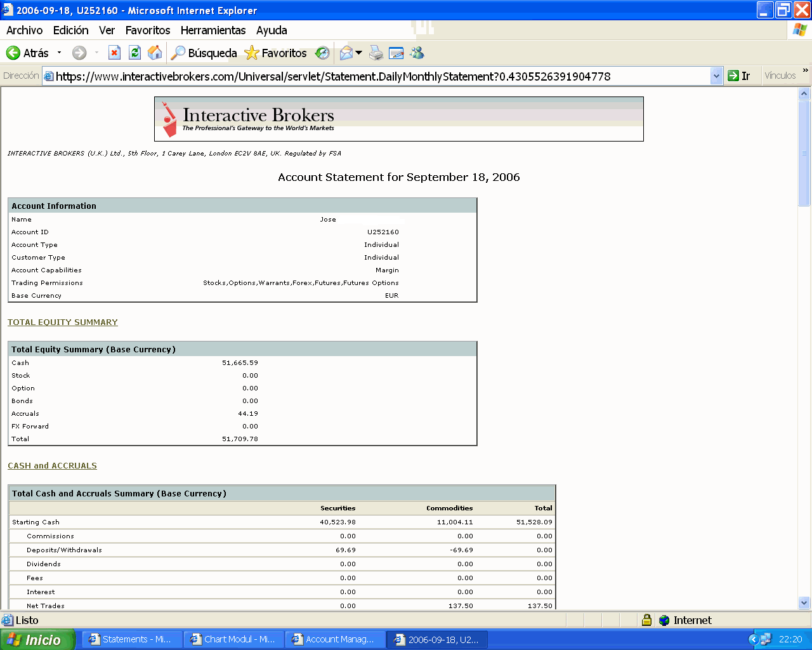Click the Starting Cash securities value 40,523.98
812x650 pixels.
337,522
